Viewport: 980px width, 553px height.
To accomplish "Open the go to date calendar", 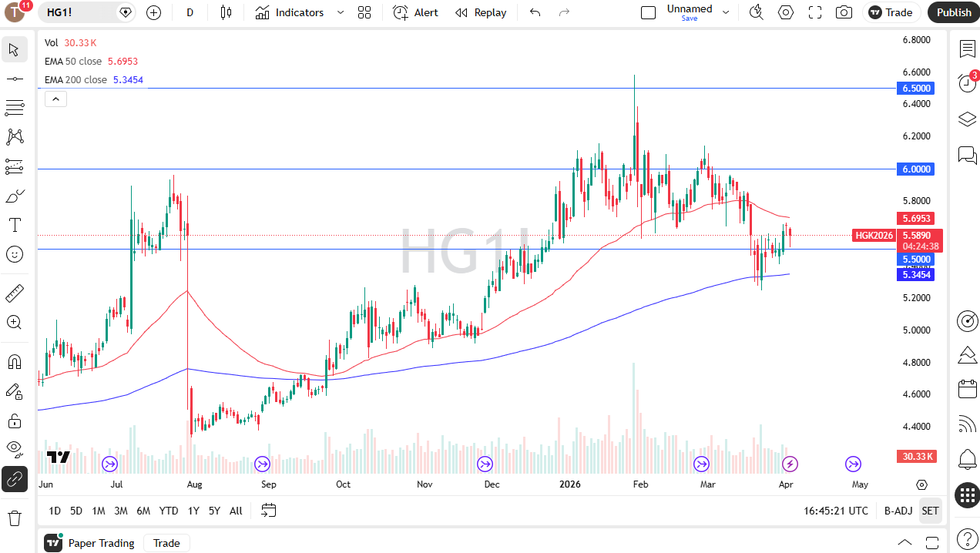I will pyautogui.click(x=269, y=510).
